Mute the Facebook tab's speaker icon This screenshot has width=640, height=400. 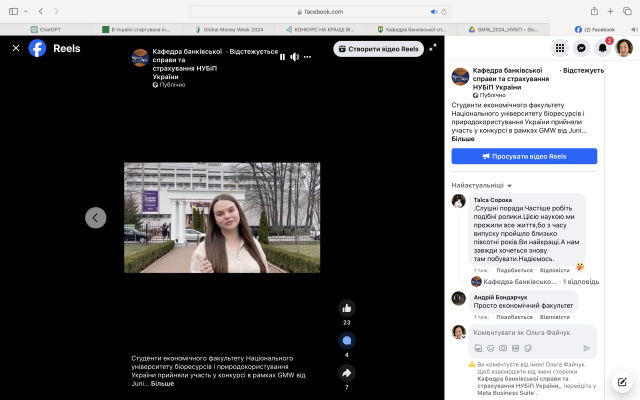click(634, 29)
